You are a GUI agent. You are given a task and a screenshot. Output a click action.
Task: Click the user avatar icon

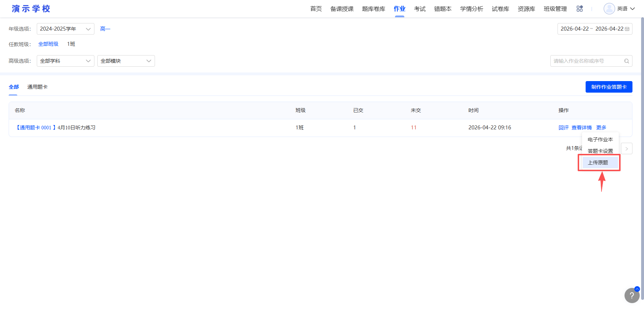(609, 9)
